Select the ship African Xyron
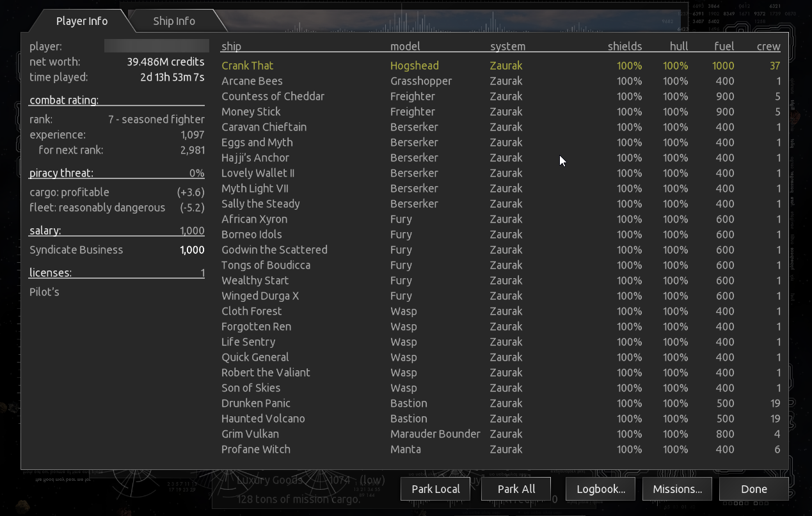The width and height of the screenshot is (812, 516). [501, 219]
